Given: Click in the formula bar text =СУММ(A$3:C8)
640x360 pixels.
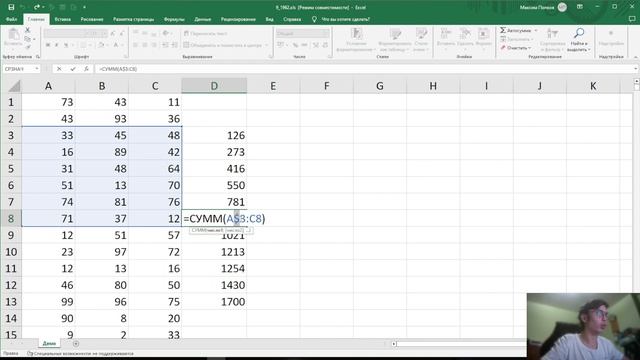Looking at the screenshot, I should point(118,69).
